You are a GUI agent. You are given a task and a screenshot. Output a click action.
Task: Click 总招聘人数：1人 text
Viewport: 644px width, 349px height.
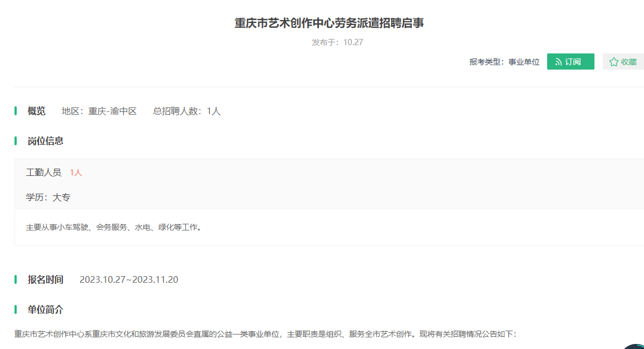coord(187,111)
